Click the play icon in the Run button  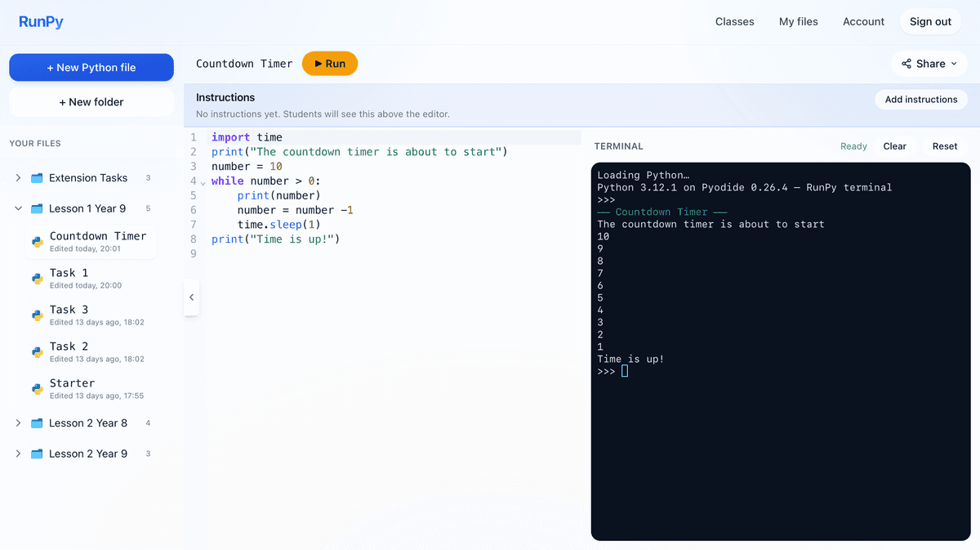coord(318,64)
